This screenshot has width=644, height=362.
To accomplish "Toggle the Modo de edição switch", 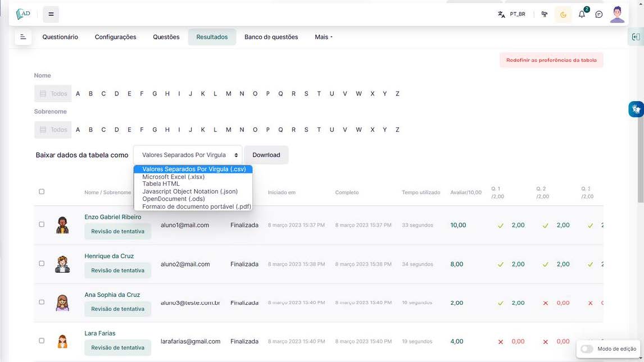I will (587, 349).
